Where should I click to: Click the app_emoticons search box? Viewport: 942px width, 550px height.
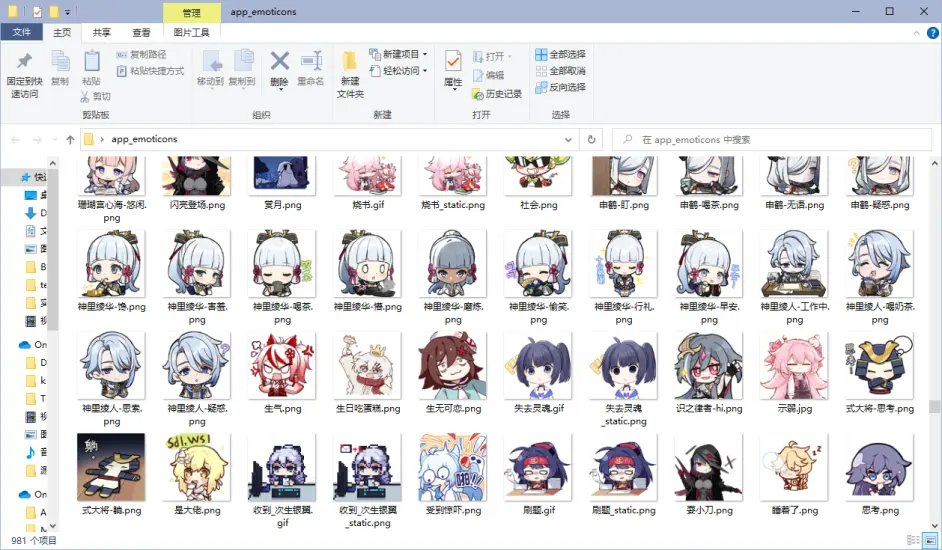(x=771, y=139)
